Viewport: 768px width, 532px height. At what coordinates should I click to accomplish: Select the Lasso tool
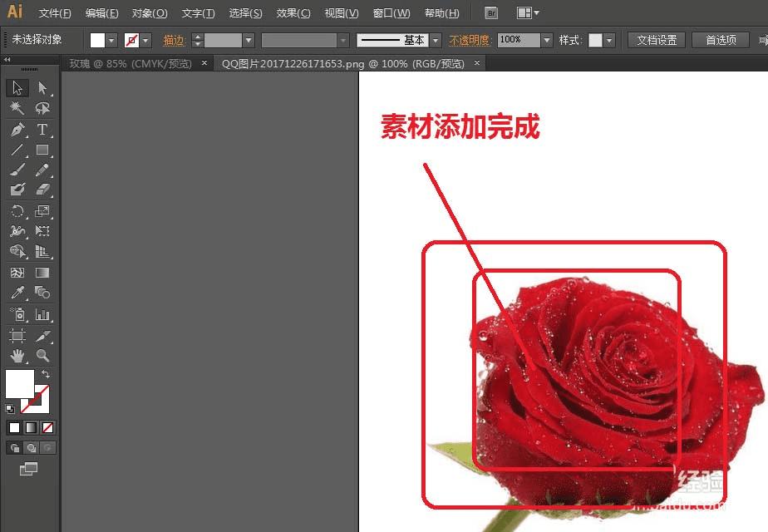[42, 108]
